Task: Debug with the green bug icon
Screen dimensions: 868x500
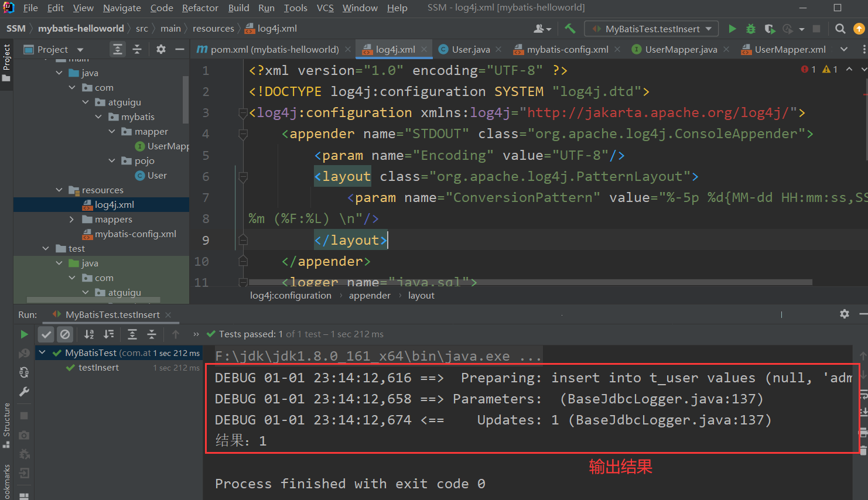Action: pos(751,28)
